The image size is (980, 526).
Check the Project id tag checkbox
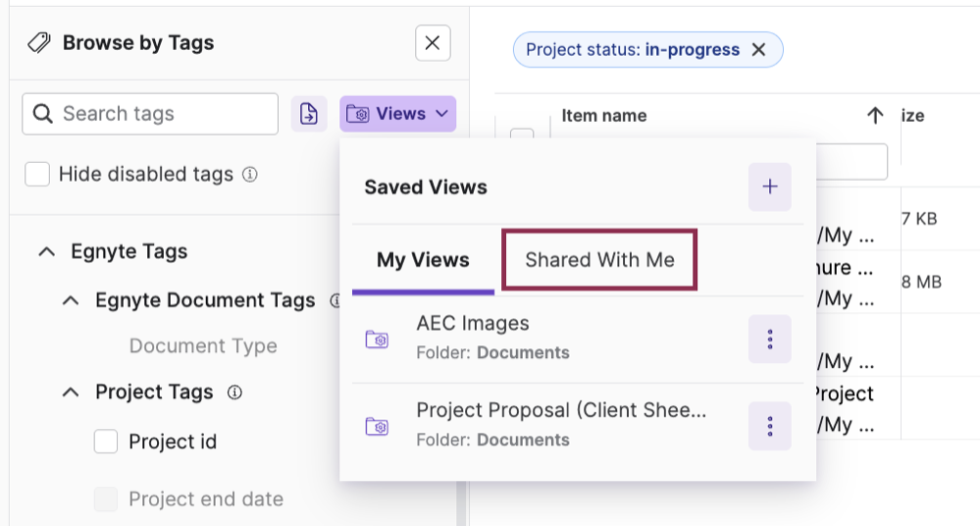(x=106, y=442)
